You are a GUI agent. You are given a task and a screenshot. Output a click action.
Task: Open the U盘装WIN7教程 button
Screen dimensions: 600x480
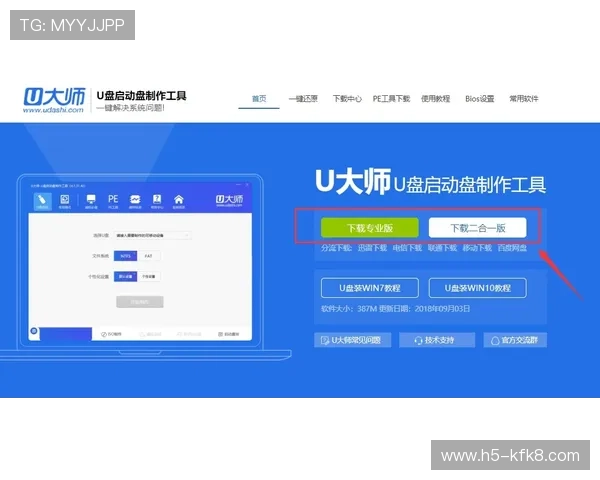point(370,288)
